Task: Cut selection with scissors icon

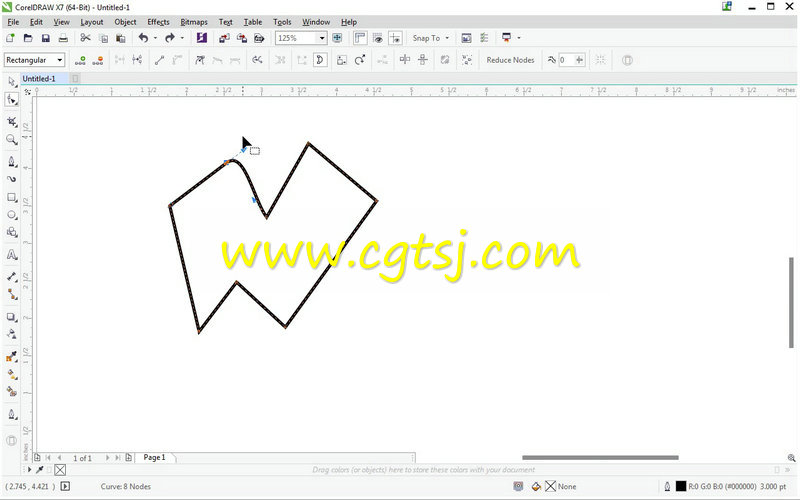Action: (85, 38)
